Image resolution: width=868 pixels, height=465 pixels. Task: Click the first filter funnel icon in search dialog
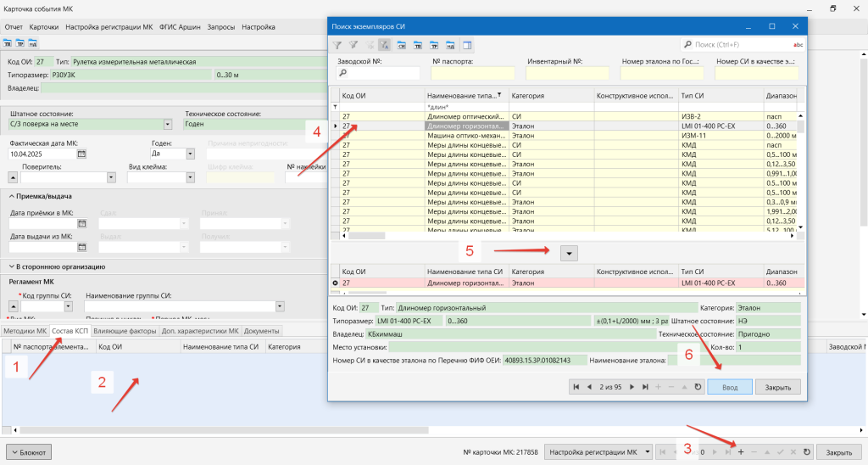337,46
